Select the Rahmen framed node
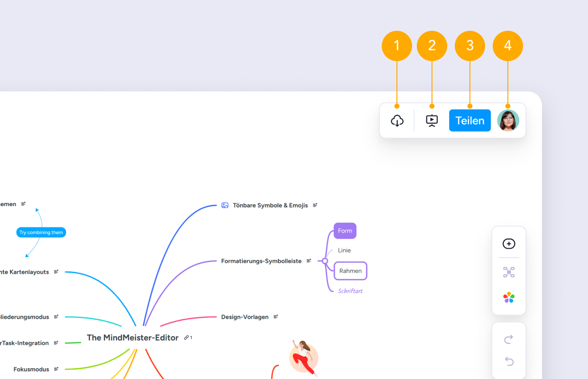Screen dimensions: 588x379 coord(350,271)
